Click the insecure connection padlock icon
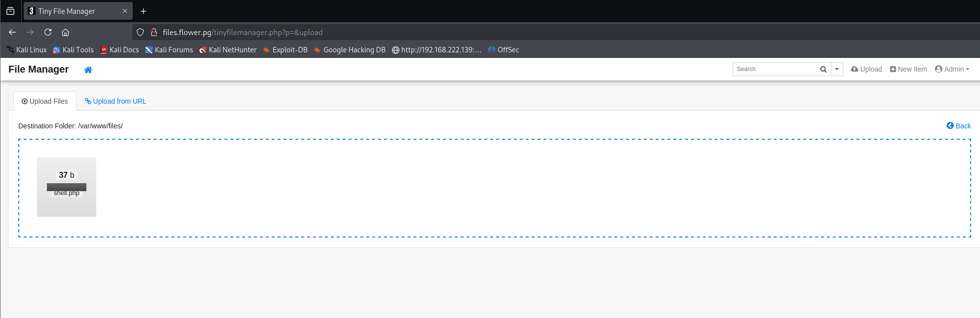Viewport: 980px width, 318px height. pyautogui.click(x=154, y=32)
